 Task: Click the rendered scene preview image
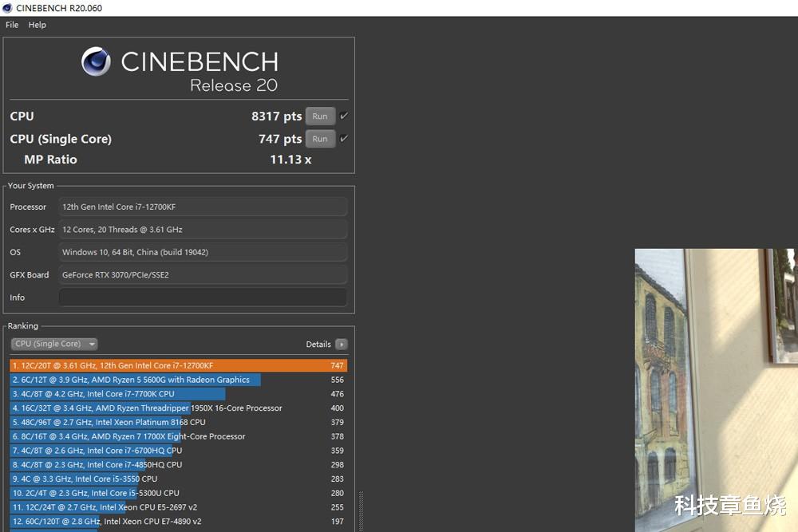tap(716, 390)
